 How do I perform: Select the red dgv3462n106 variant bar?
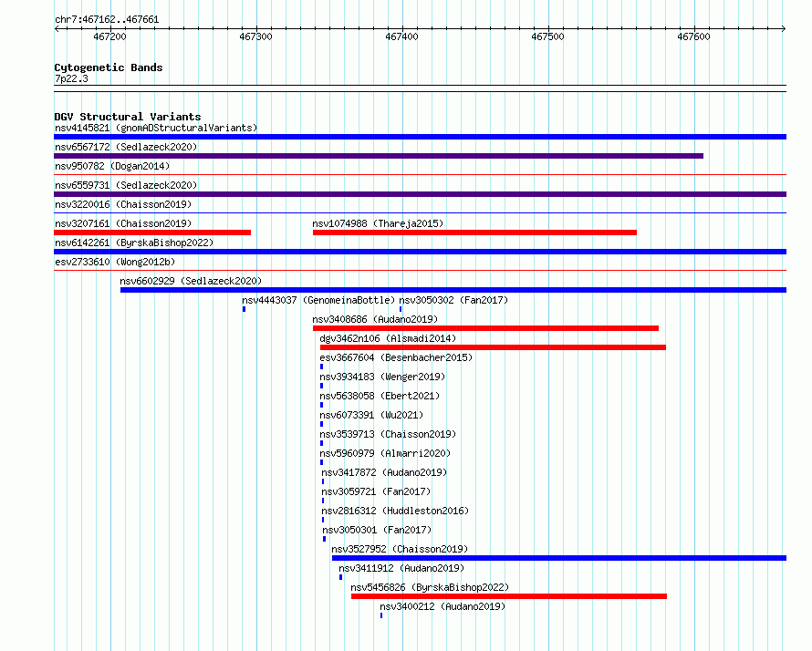click(493, 347)
